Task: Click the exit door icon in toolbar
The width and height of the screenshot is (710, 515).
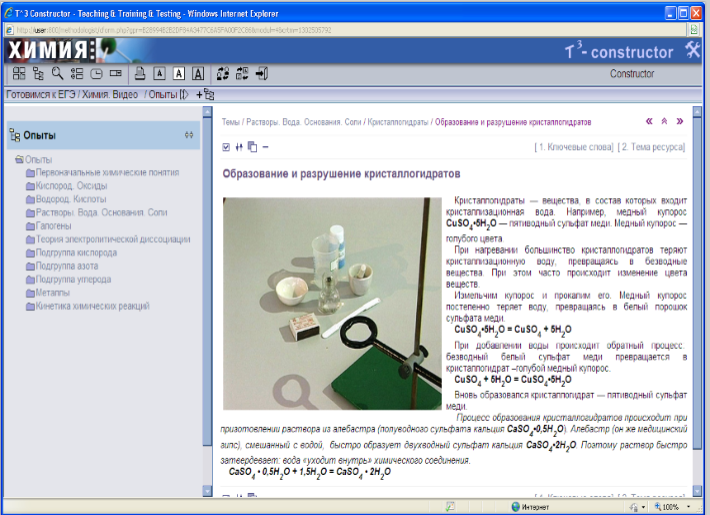Action: [262, 73]
